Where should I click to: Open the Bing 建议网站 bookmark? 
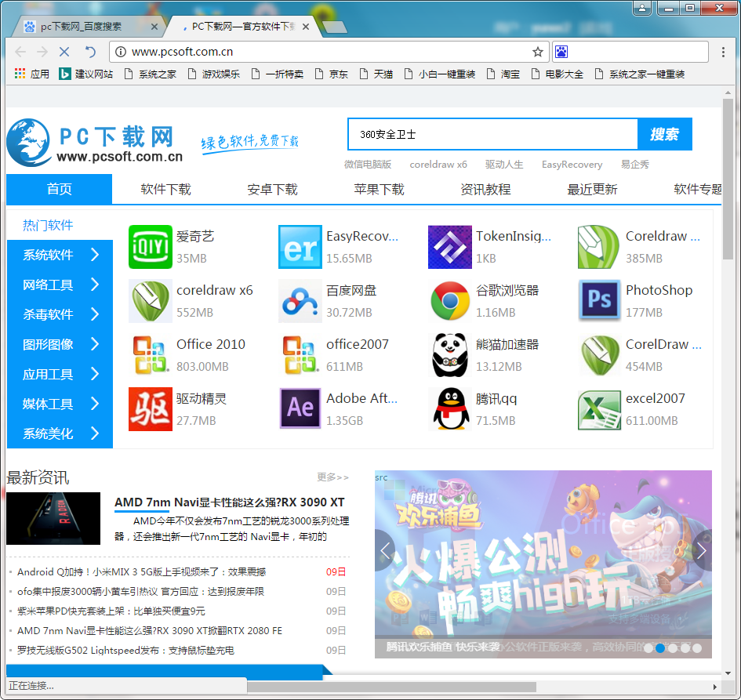tap(85, 74)
